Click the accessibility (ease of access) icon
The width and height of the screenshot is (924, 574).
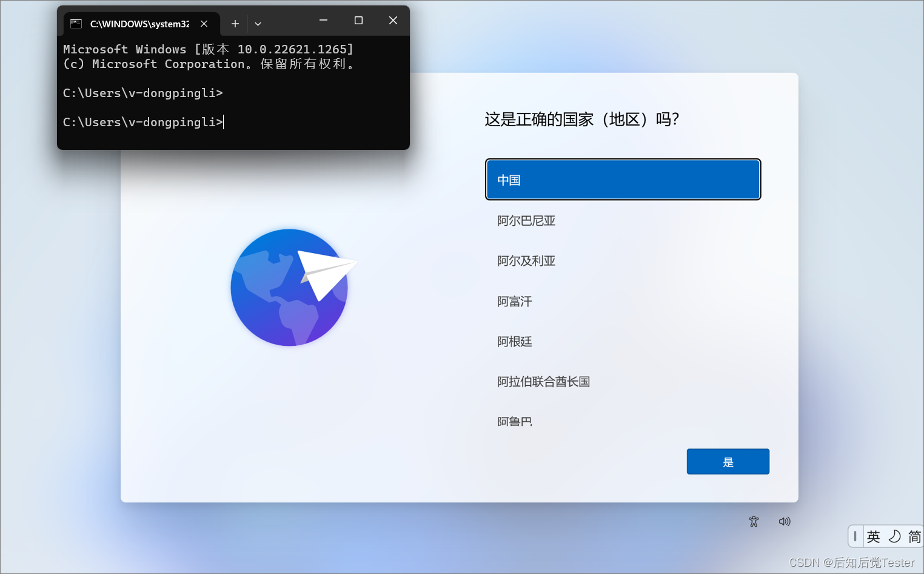753,521
